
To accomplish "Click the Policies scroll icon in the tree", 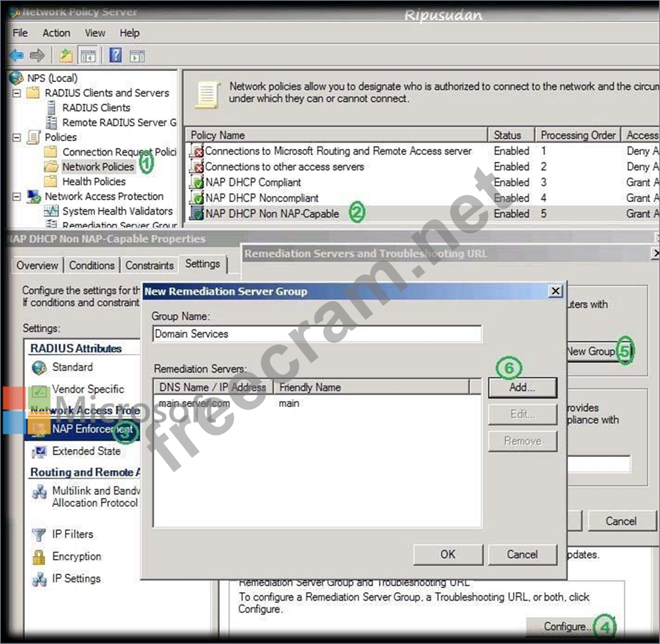I will (33, 137).
